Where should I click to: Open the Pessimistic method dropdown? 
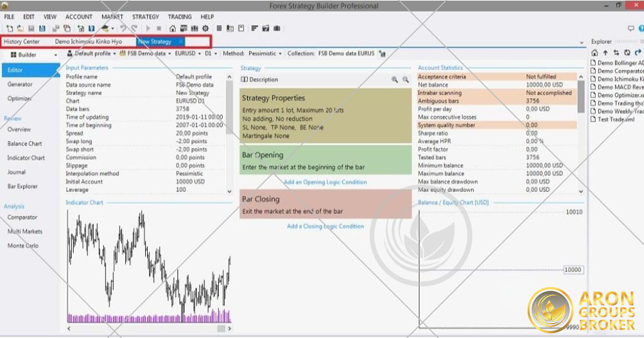(x=280, y=54)
